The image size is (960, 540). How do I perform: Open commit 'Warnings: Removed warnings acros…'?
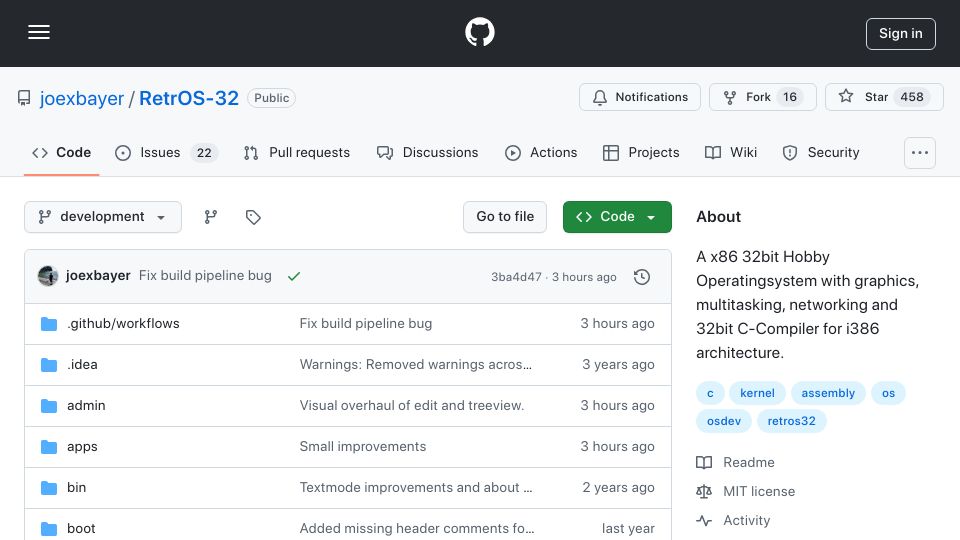tap(416, 364)
